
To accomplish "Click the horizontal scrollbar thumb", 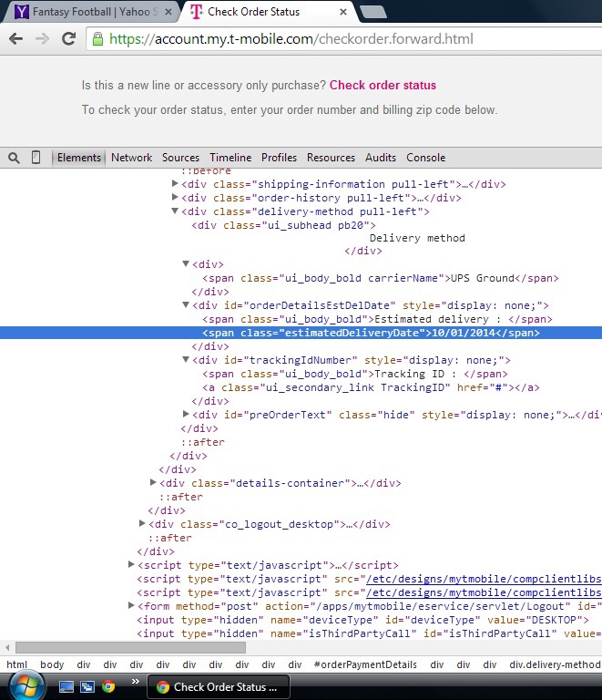I will click(130, 647).
